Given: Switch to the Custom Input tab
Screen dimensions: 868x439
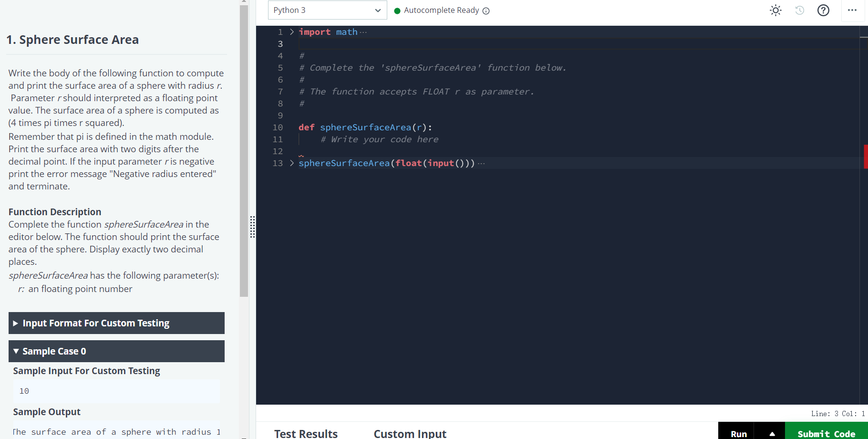Looking at the screenshot, I should 410,433.
